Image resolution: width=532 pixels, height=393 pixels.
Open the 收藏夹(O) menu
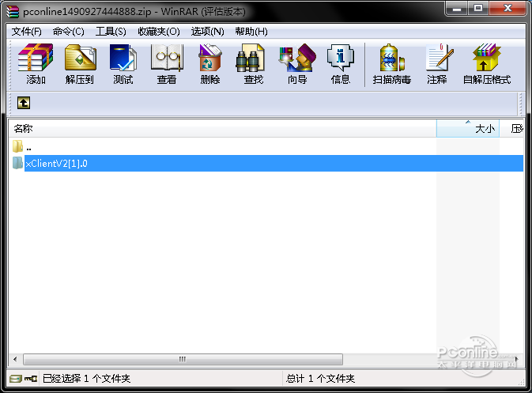159,32
